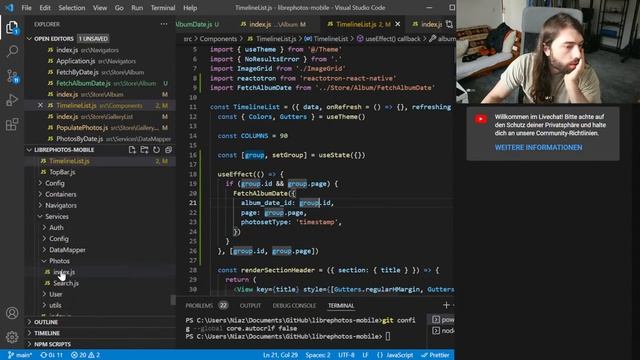Image resolution: width=640 pixels, height=360 pixels.
Task: Click the compare changes icon beside tabs
Action: pos(449,24)
